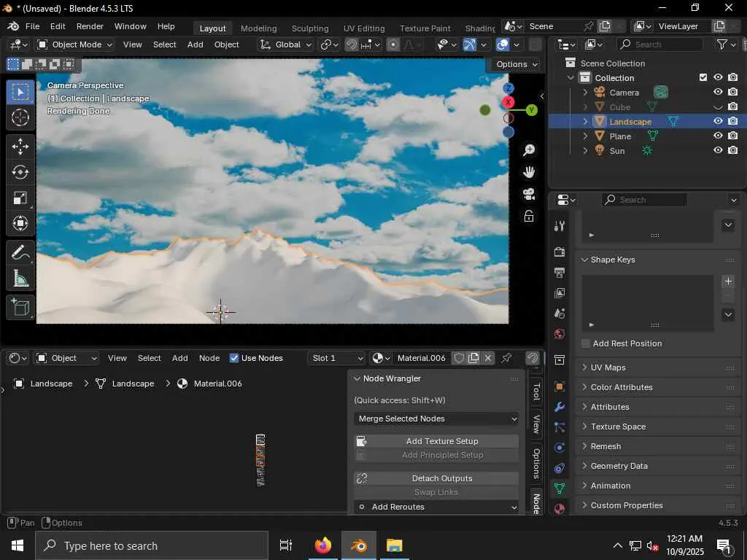This screenshot has width=747, height=560.
Task: Launch Firefox from the taskbar
Action: click(x=322, y=545)
